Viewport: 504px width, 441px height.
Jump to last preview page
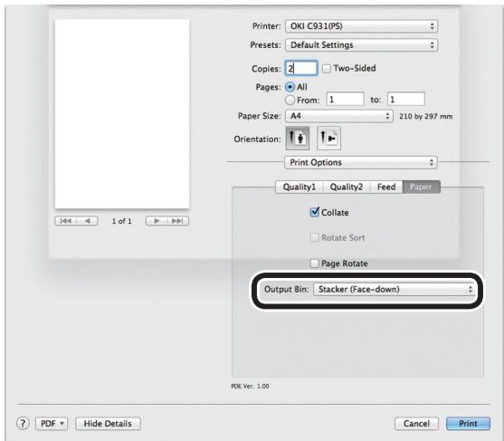coord(177,221)
